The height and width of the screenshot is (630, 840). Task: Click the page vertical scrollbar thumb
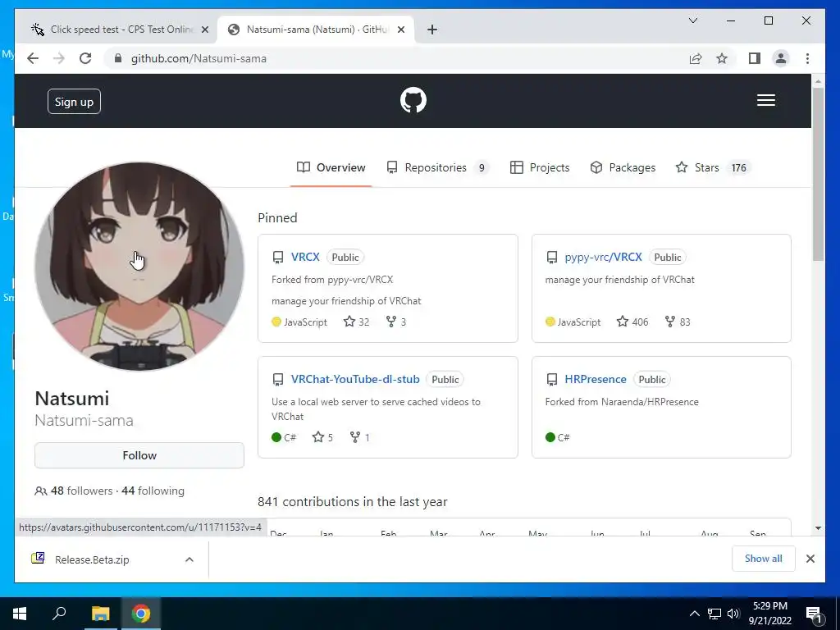[x=818, y=174]
